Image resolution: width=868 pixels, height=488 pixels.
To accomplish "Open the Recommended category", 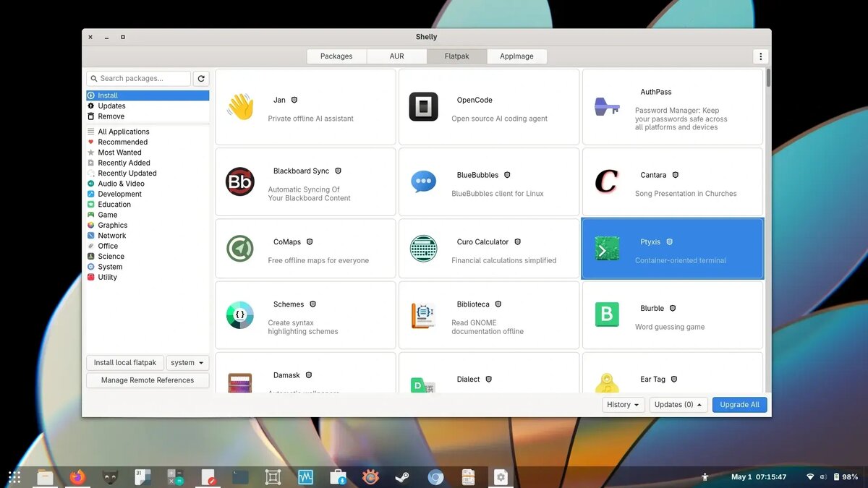I will point(148,142).
